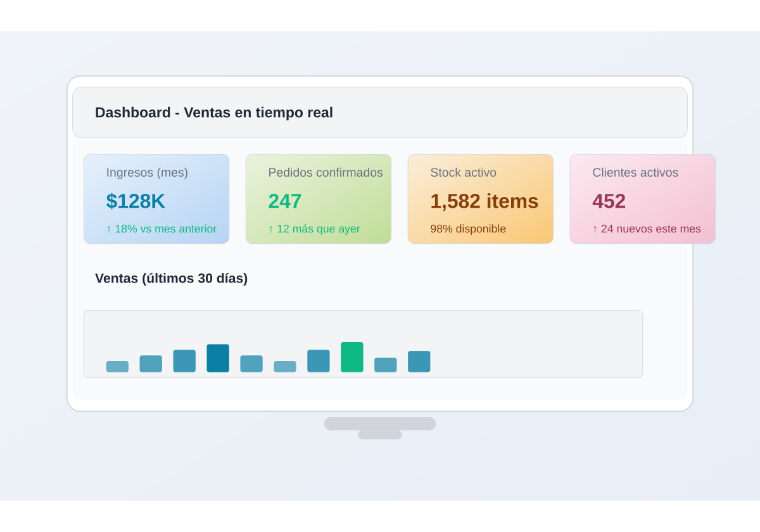The height and width of the screenshot is (532, 760).
Task: Open the Pedidos confirmados card label
Action: click(x=326, y=173)
